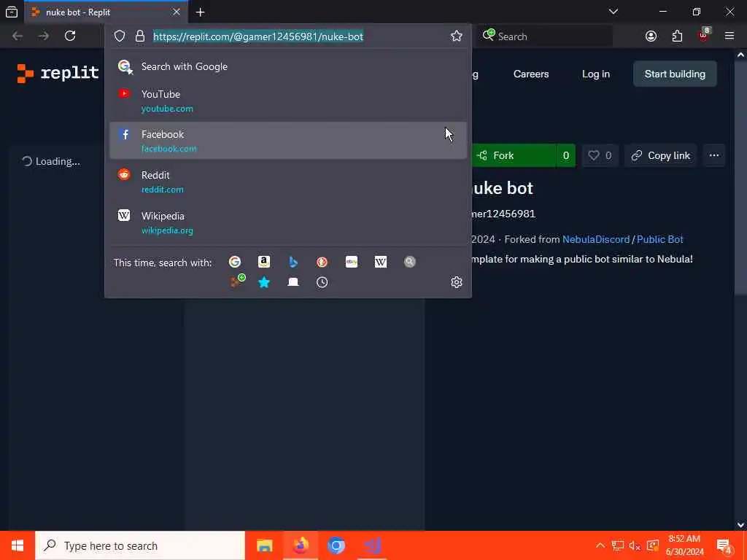Close the nuke bot - Replit tab
Viewport: 747px width, 560px height.
[x=177, y=12]
